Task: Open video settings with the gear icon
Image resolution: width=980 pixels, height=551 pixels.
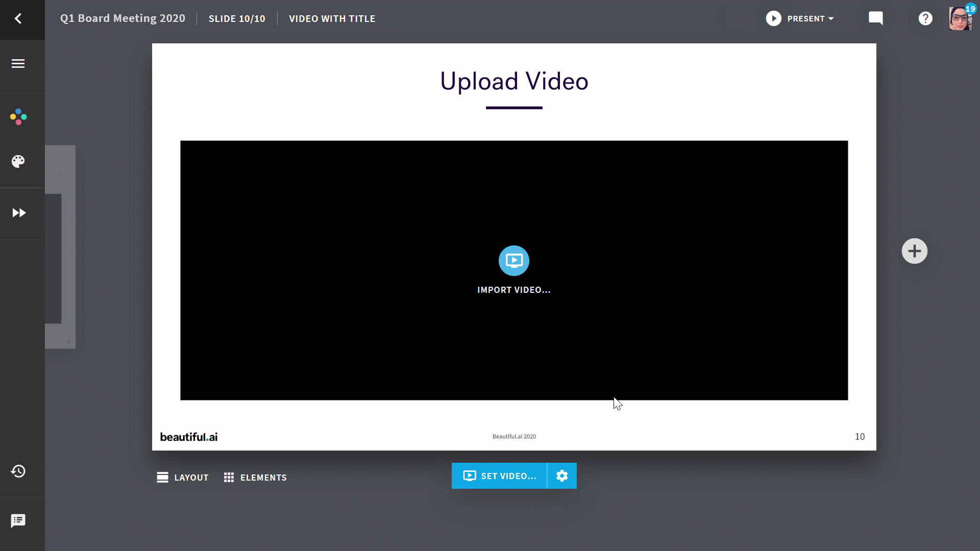Action: [x=562, y=475]
